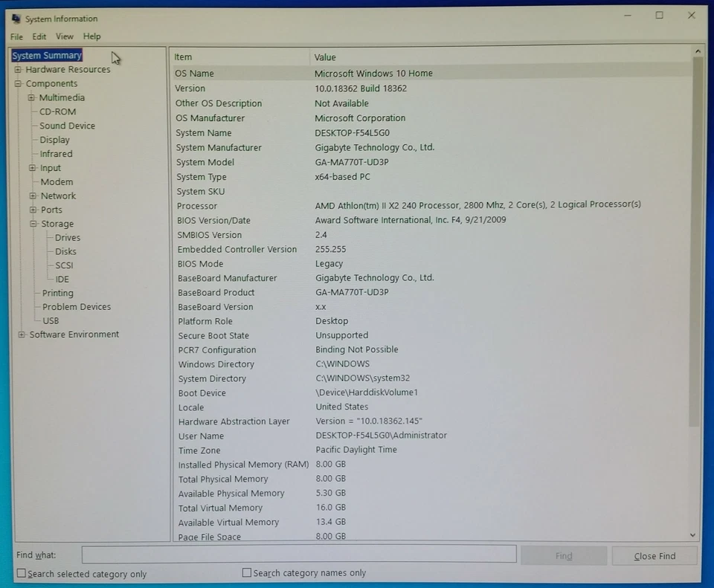
Task: Select System Summary in the tree
Action: click(46, 55)
